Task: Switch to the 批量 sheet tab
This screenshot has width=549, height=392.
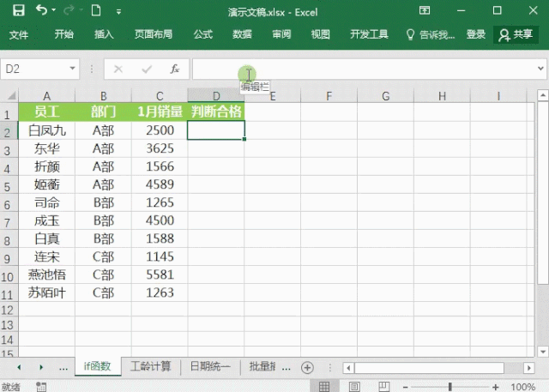Action: coord(262,366)
